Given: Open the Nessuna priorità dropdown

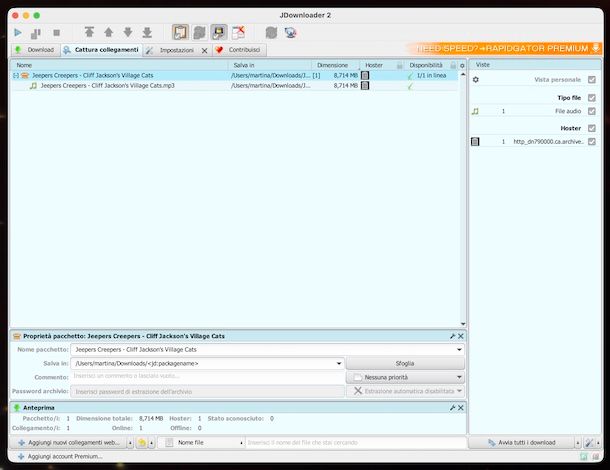Looking at the screenshot, I should (405, 377).
